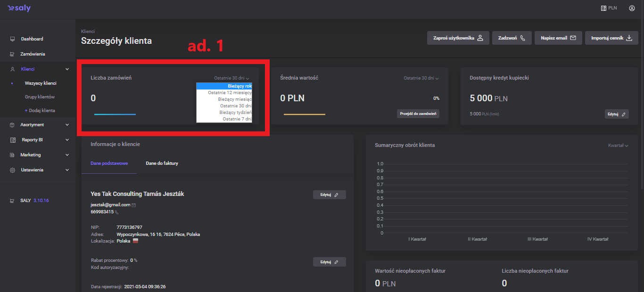644x292 pixels.
Task: Click the Zaproś użytkownika button
Action: pyautogui.click(x=458, y=38)
